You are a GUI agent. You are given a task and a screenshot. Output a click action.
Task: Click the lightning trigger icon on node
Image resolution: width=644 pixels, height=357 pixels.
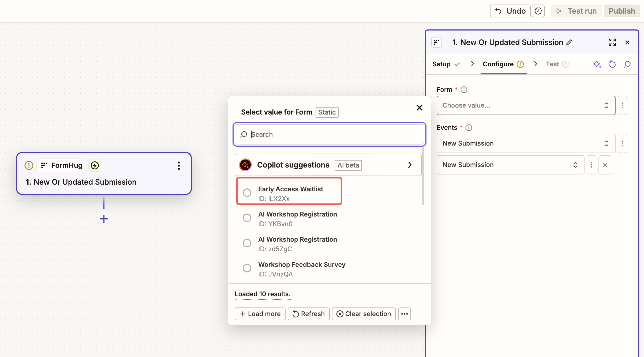pyautogui.click(x=95, y=165)
